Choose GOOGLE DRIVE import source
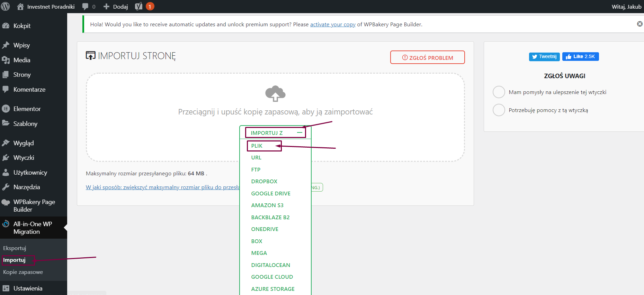 tap(271, 194)
